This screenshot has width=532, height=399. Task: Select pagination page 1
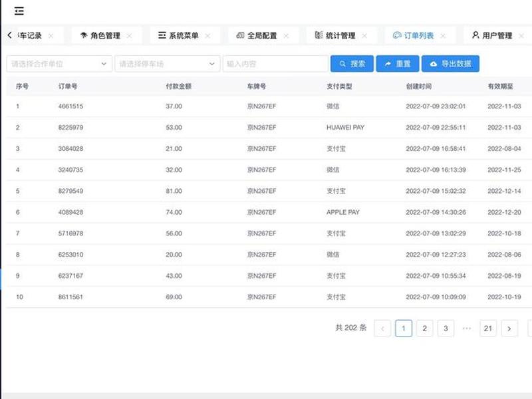tap(404, 329)
